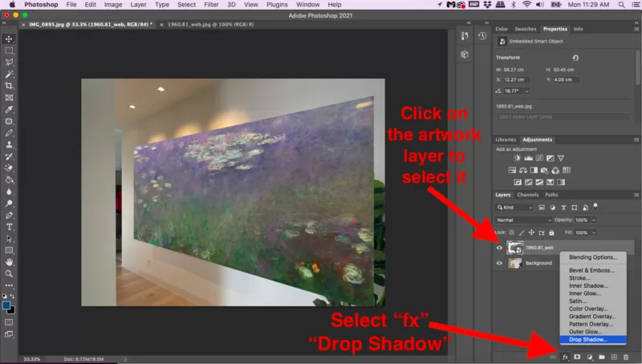Toggle lock image pixels

pos(522,233)
